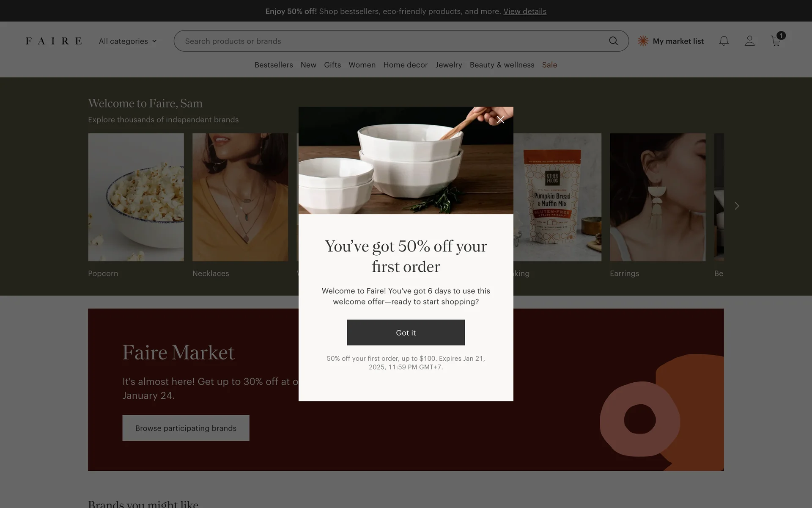Expand the All categories dropdown
This screenshot has width=812, height=508.
(x=128, y=41)
